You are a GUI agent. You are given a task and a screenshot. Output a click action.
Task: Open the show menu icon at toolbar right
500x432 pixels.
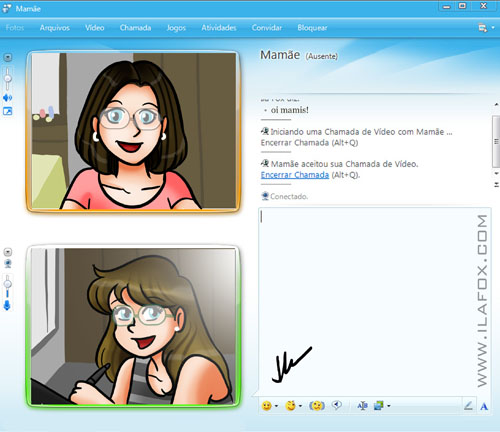click(x=482, y=28)
